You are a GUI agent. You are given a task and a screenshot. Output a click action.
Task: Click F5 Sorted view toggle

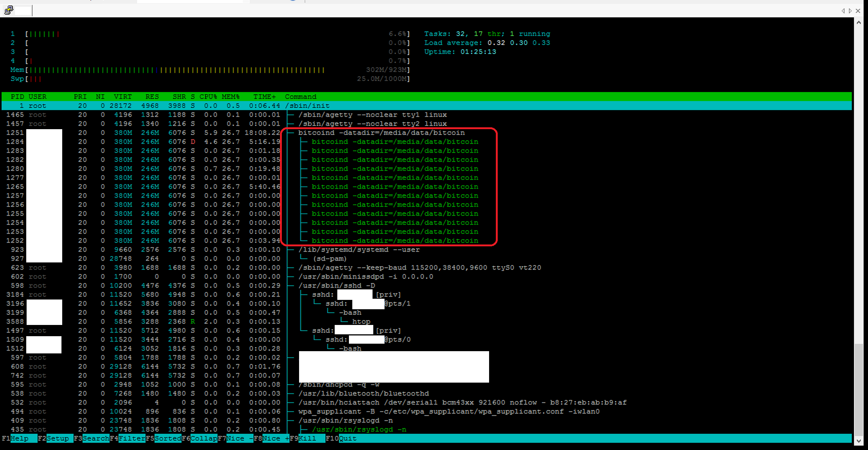[x=163, y=438]
